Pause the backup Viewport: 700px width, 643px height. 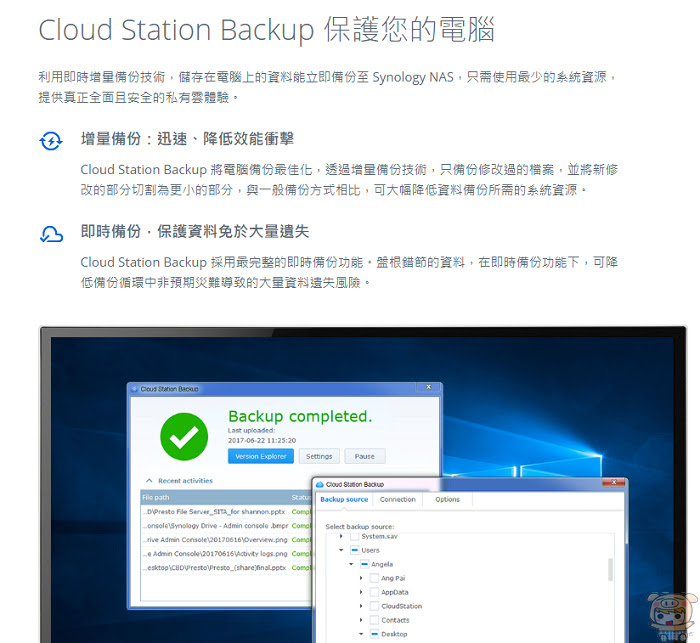point(365,456)
